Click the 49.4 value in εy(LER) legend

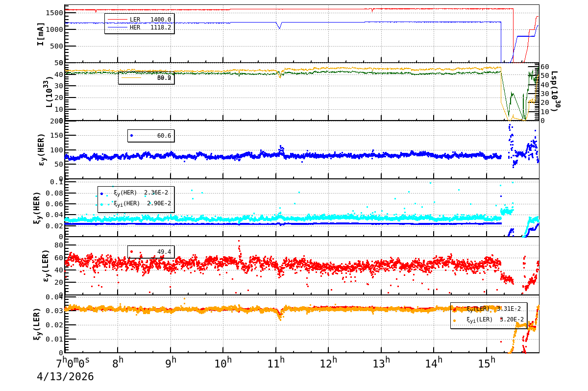point(164,252)
